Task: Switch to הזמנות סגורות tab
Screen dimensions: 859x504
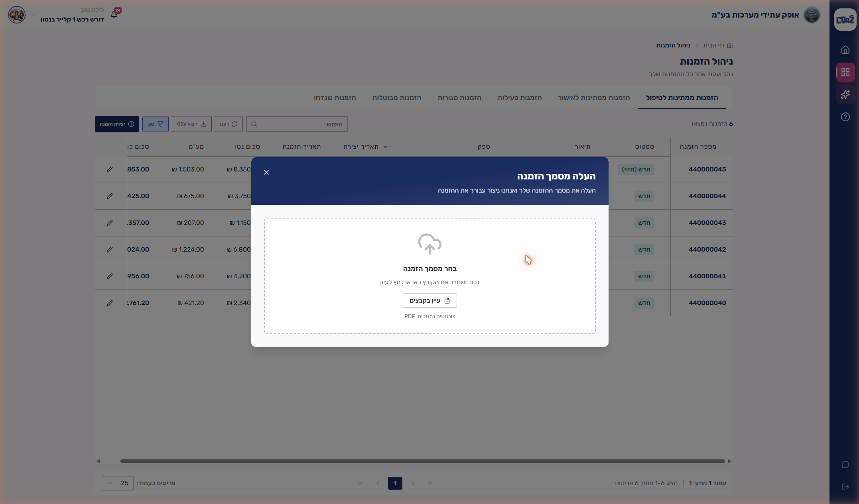Action: tap(459, 98)
